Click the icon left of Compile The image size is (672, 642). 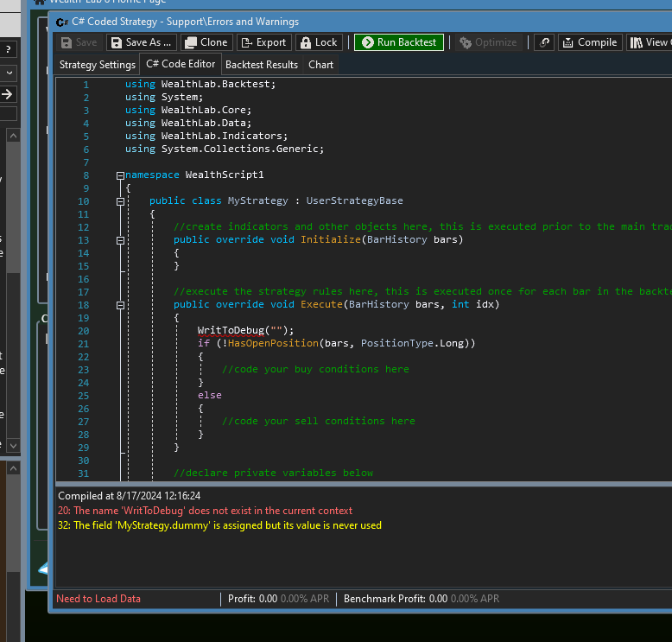point(544,42)
